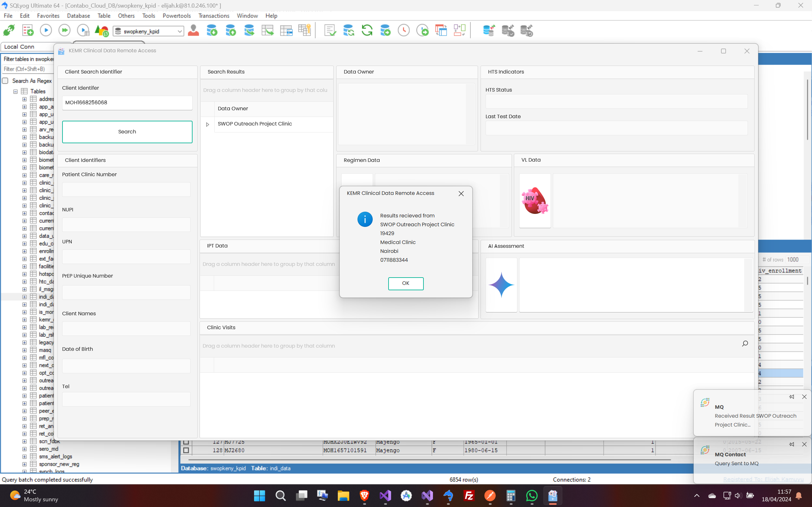Screen dimensions: 812x507
Task: Click the new connection plug icon
Action: 9,30
